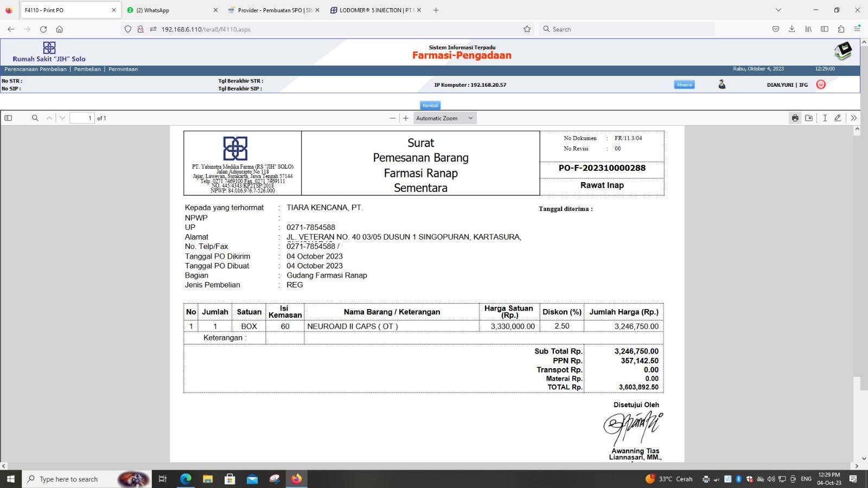Open Task View on taskbar
The height and width of the screenshot is (488, 868).
[x=162, y=479]
